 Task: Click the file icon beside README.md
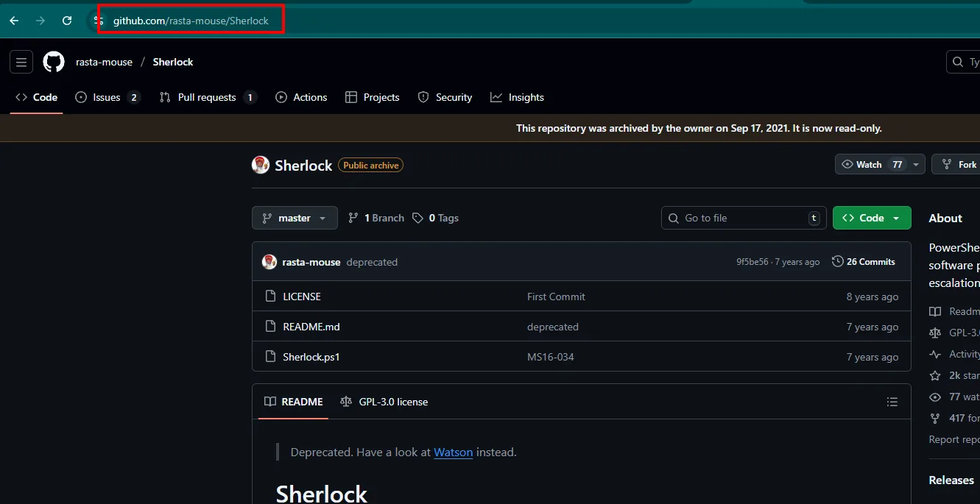point(269,327)
